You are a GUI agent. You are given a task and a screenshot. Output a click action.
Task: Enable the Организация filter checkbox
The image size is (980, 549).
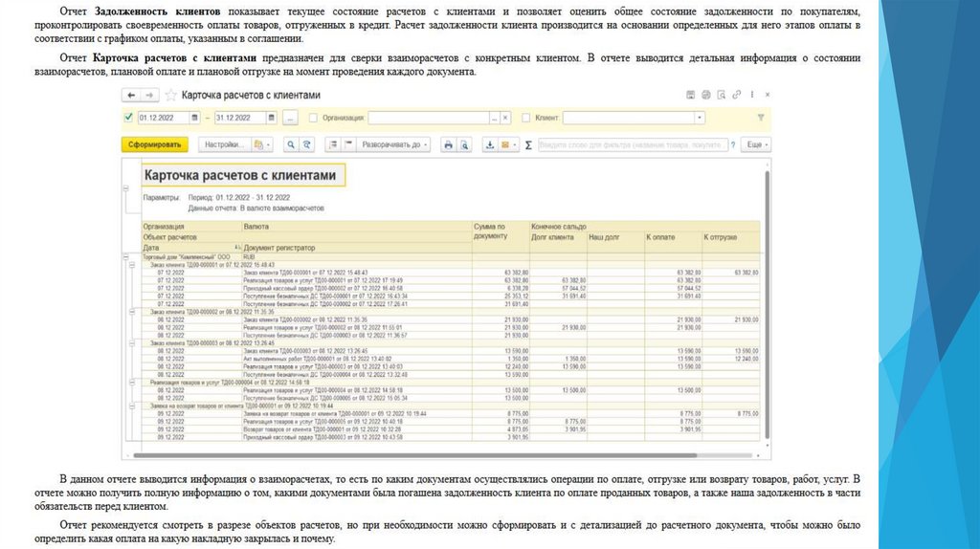[314, 118]
